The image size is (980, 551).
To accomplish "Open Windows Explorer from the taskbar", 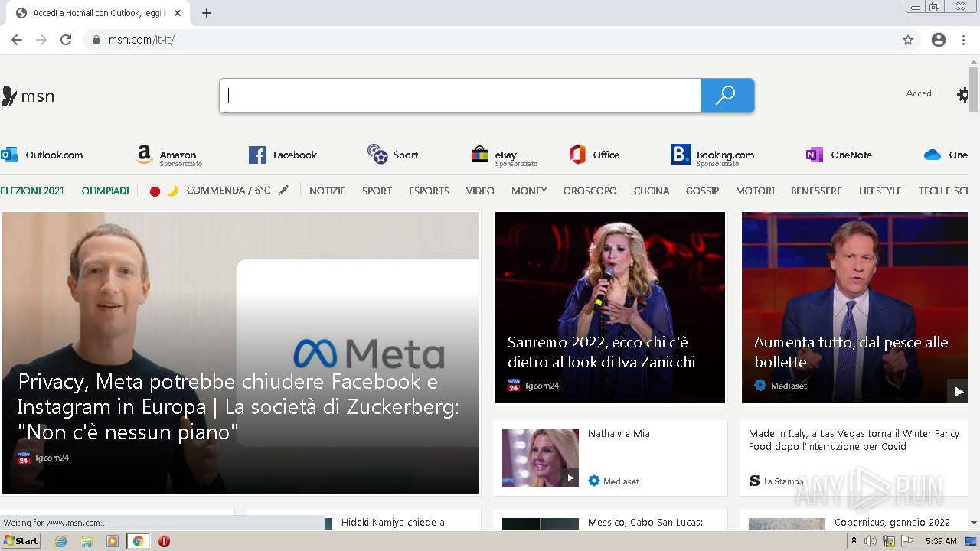I will (87, 541).
